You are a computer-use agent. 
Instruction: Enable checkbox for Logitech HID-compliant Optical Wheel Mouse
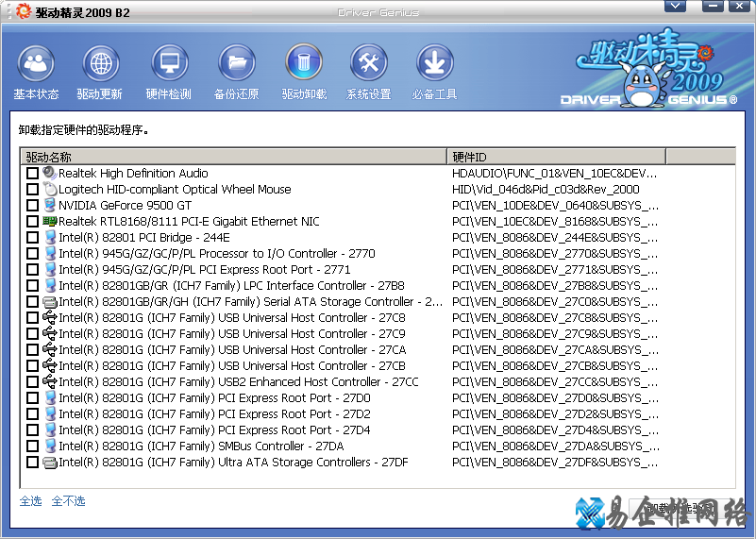pos(33,190)
